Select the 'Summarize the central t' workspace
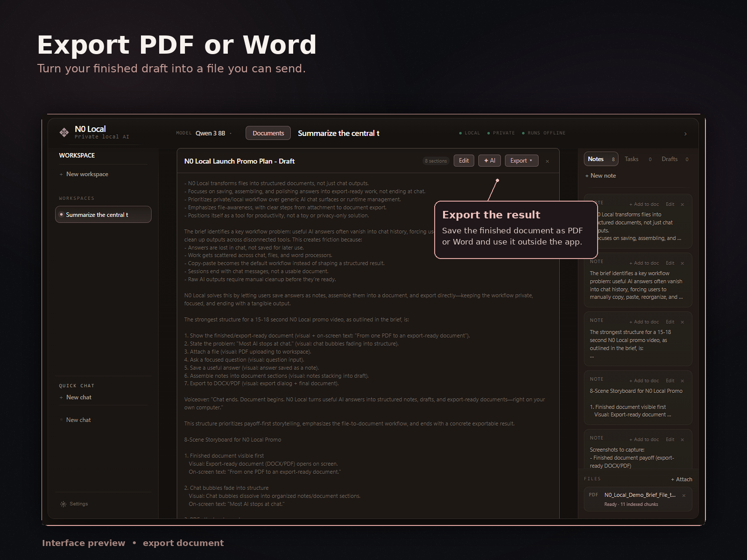747x560 pixels. pos(103,215)
